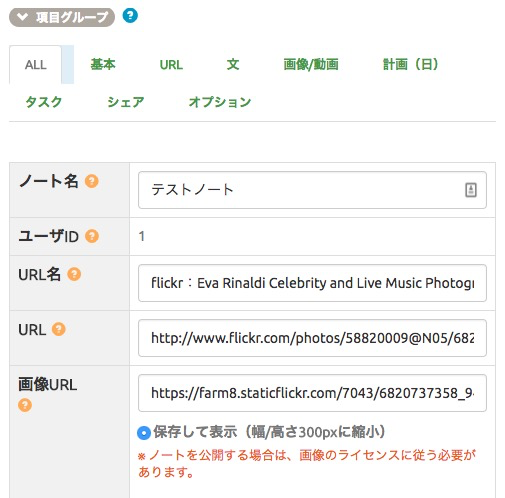Click the URL名 row label
Image resolution: width=505 pixels, height=498 pixels.
[x=39, y=275]
